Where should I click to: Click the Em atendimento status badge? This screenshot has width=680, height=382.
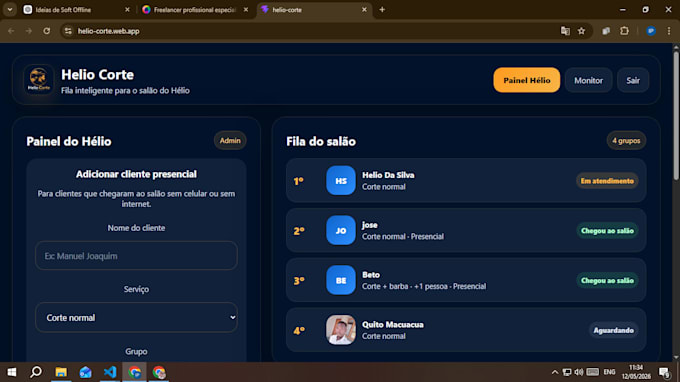(x=607, y=181)
